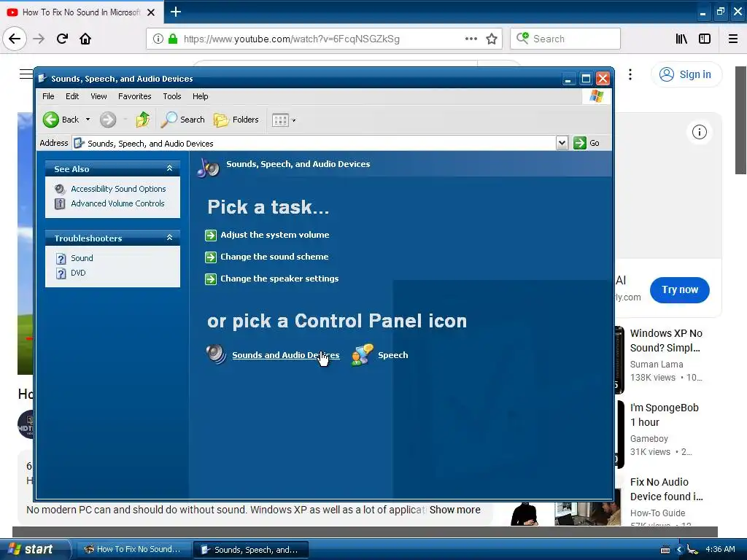747x560 pixels.
Task: Click the Go button beside address bar
Action: [x=587, y=143]
